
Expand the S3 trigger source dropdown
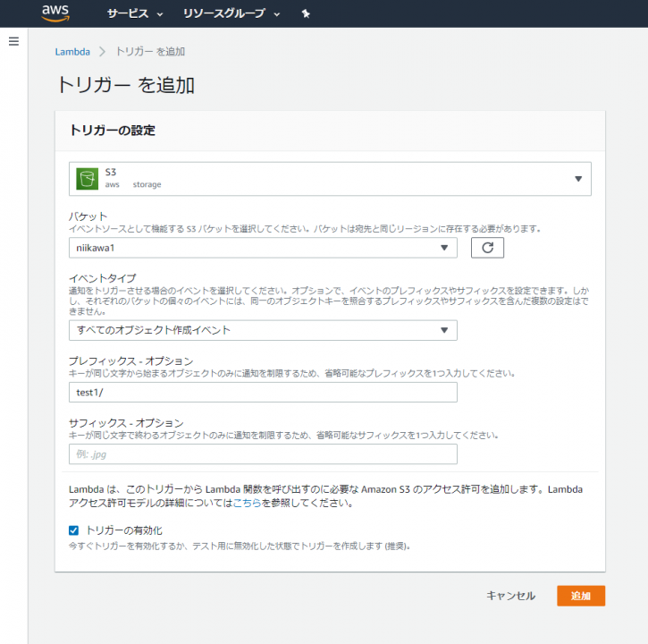(330, 179)
